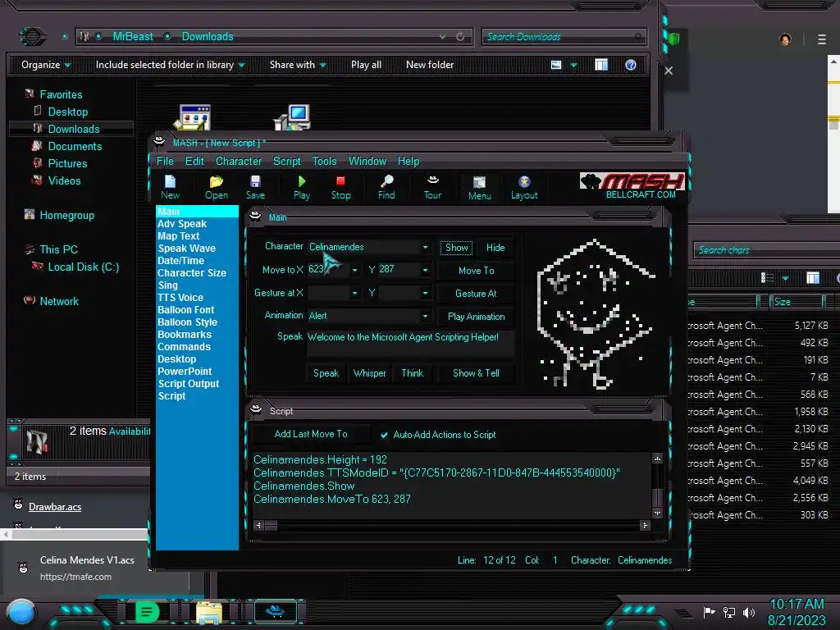
Task: Open the Window menu in MASH
Action: click(x=367, y=162)
